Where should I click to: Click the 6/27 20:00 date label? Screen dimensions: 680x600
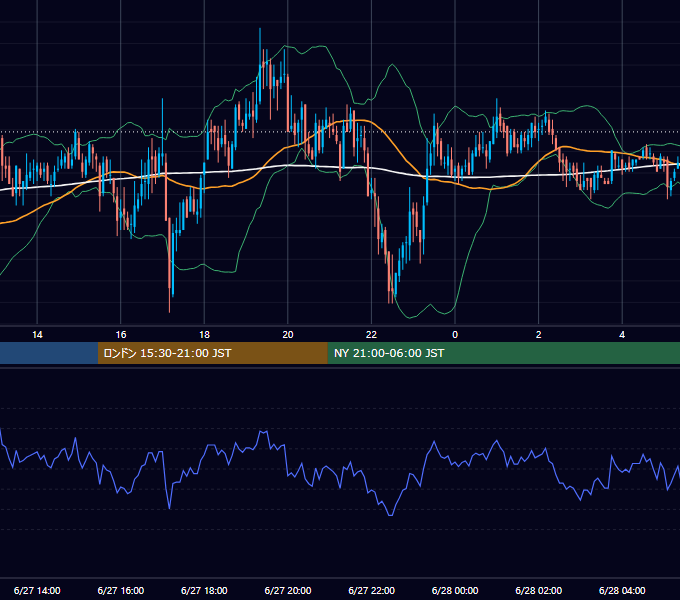point(288,590)
